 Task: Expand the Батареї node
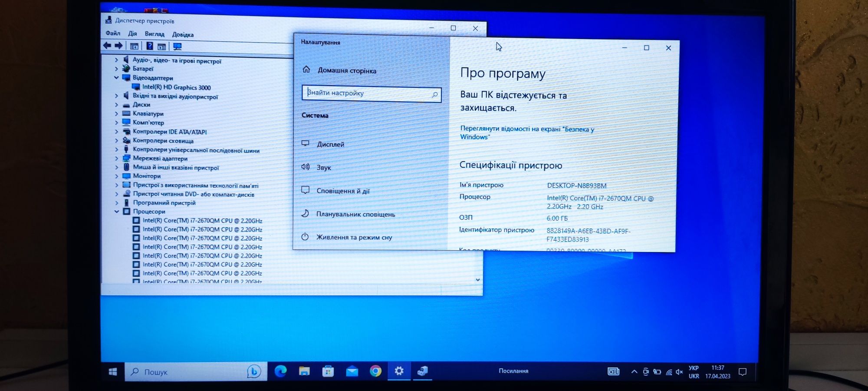coord(116,69)
